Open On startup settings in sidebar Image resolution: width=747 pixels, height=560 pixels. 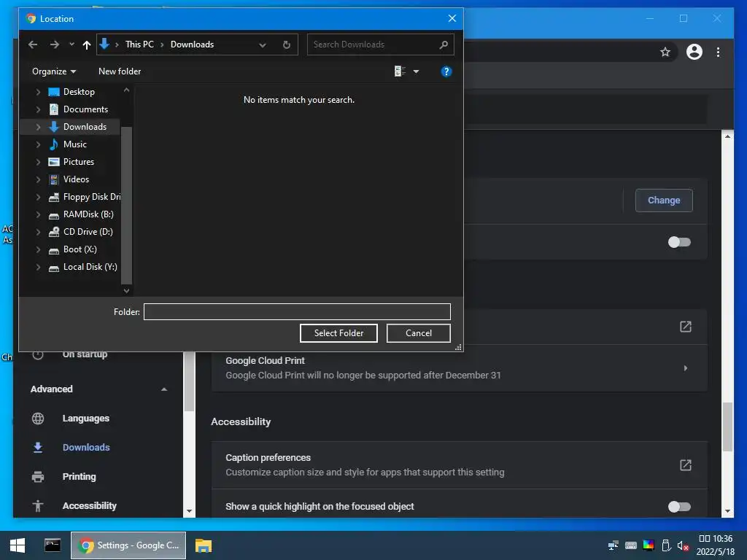pos(85,354)
